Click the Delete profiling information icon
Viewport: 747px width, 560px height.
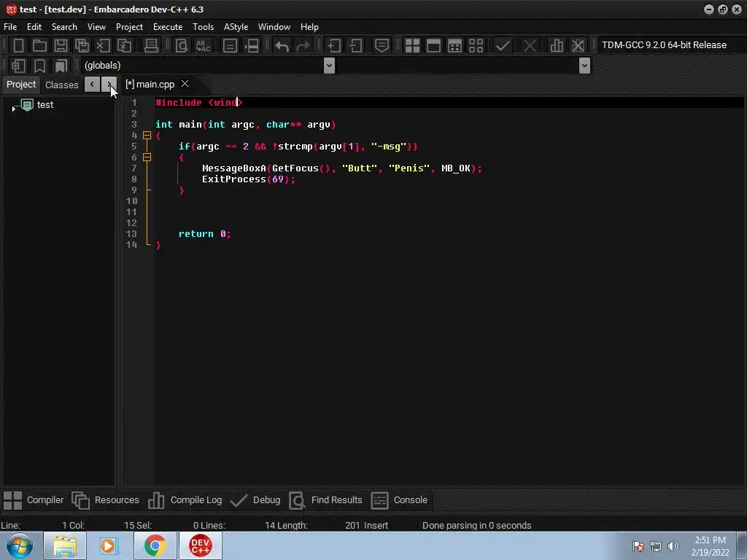[578, 46]
